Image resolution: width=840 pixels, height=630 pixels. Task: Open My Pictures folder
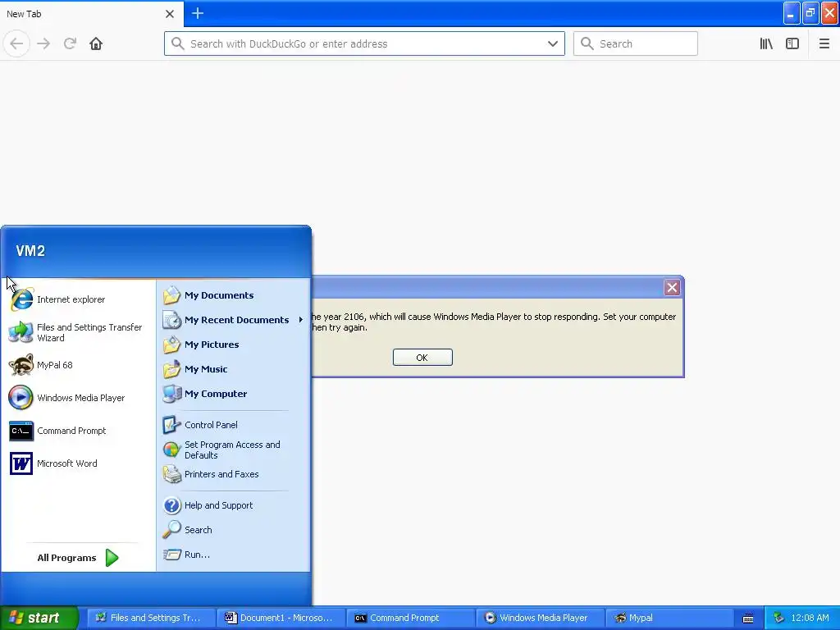(x=212, y=345)
